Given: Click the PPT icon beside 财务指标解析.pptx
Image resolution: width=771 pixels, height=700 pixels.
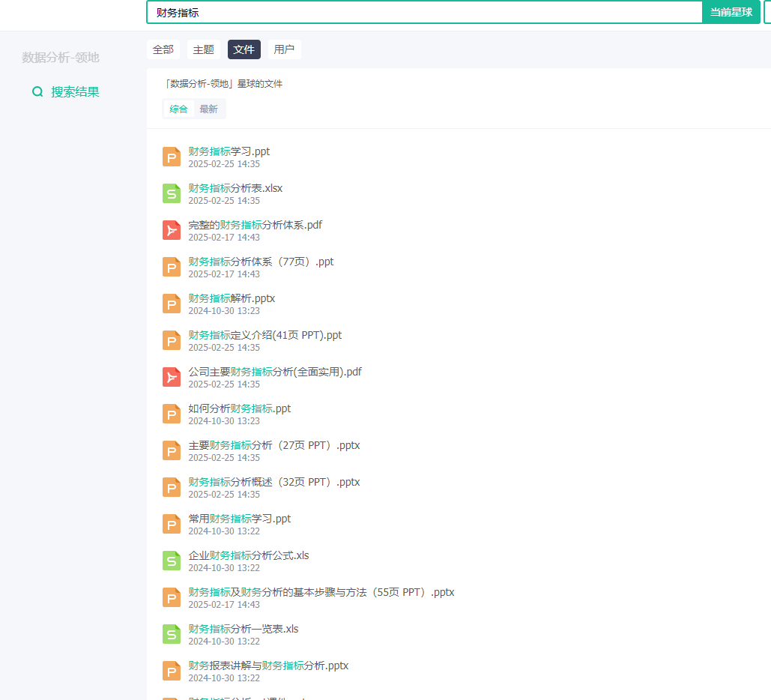Looking at the screenshot, I should click(x=172, y=304).
